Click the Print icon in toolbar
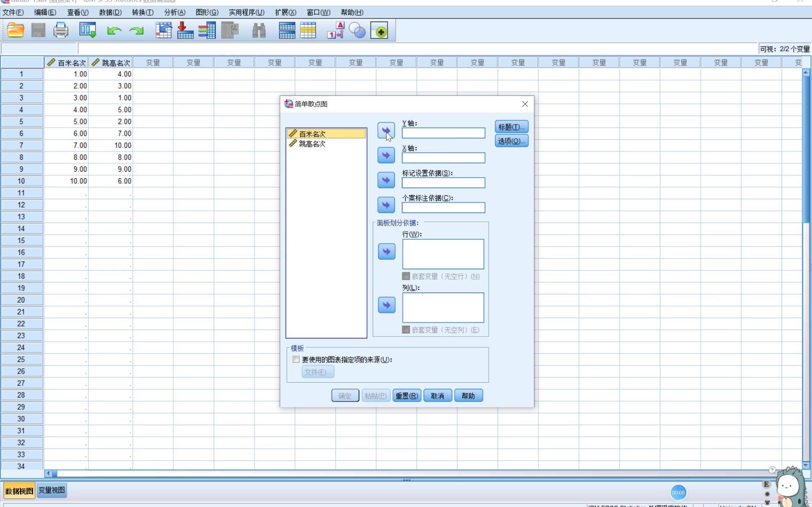Screen dimensions: 812x507 [61, 30]
